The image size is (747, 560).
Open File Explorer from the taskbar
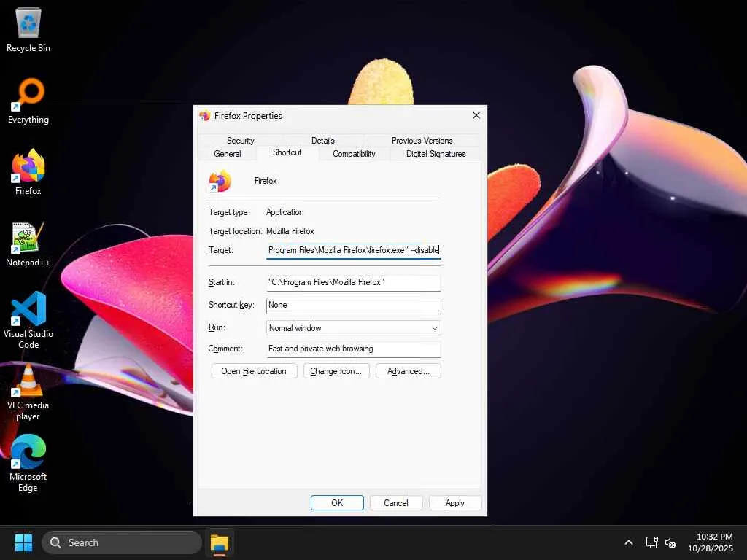pyautogui.click(x=220, y=542)
